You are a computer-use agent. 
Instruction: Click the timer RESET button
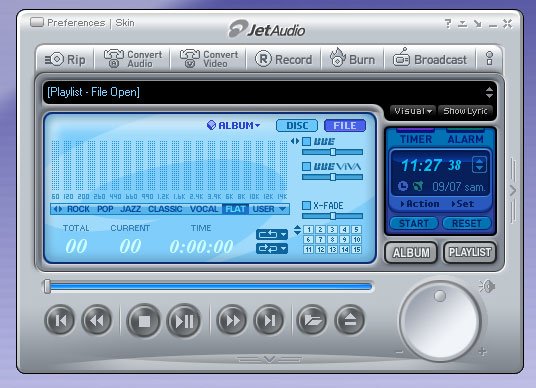467,223
